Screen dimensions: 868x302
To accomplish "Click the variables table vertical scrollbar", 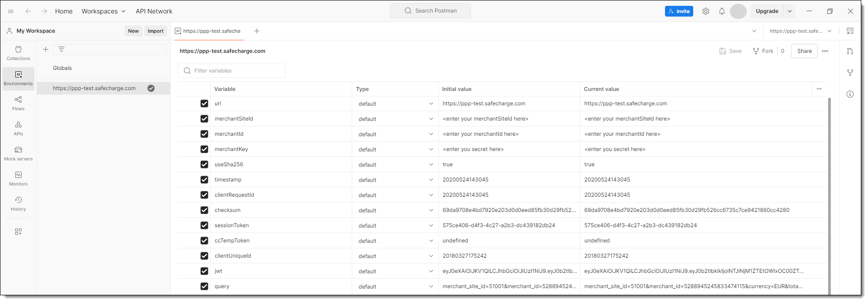I will click(x=829, y=196).
